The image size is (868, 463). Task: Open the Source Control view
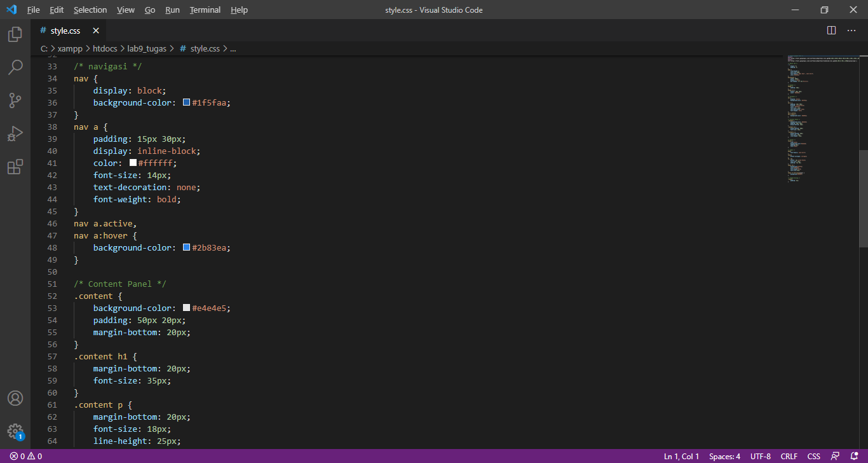(x=15, y=100)
